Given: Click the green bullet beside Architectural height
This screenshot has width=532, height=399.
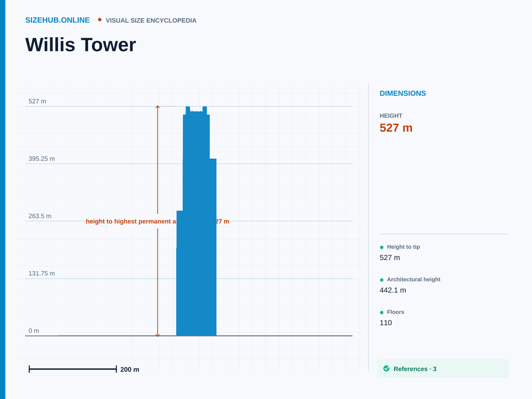Looking at the screenshot, I should (x=382, y=280).
